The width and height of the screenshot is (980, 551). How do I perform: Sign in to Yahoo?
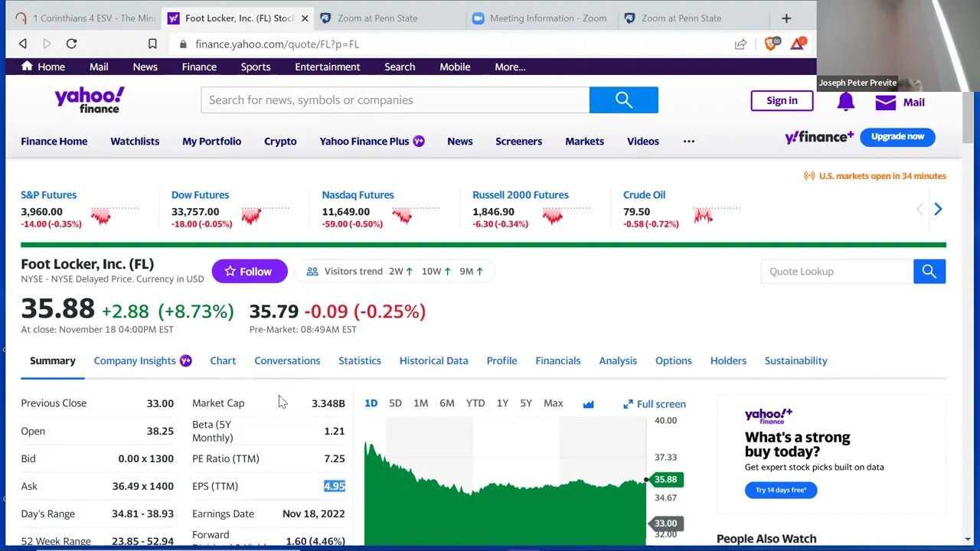click(x=782, y=100)
